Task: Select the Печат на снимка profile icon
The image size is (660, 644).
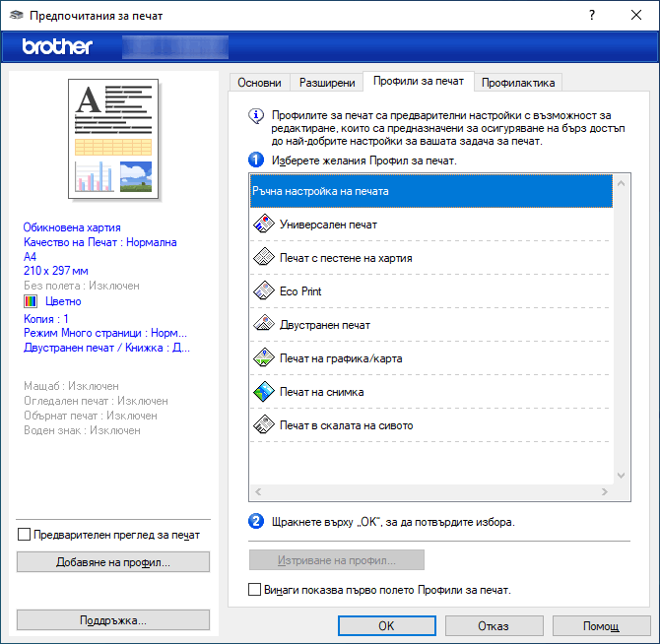Action: coord(264,391)
